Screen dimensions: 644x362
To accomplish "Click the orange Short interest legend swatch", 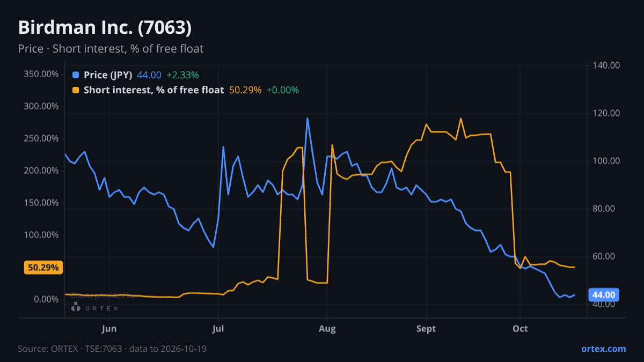I will click(76, 90).
